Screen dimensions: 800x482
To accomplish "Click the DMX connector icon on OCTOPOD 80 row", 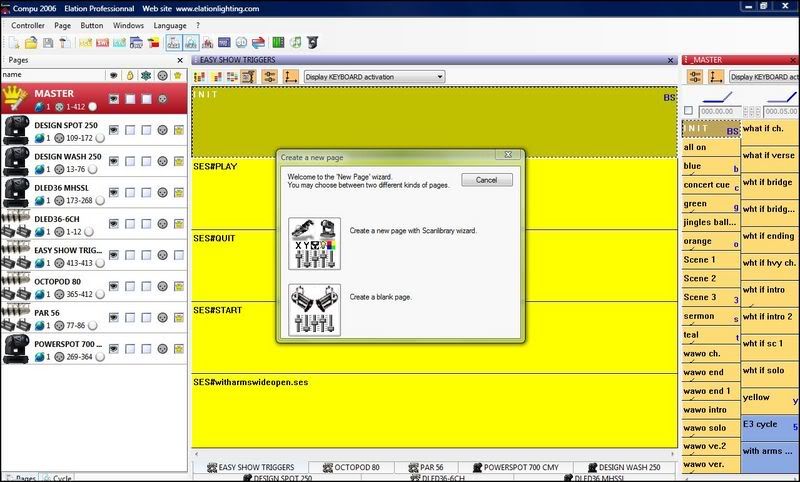I will pos(162,286).
